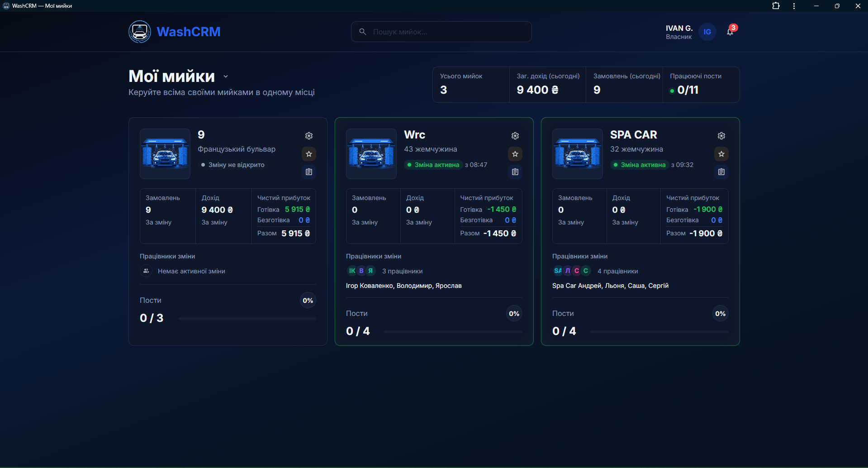
Task: Click the Wrc card title
Action: 414,135
